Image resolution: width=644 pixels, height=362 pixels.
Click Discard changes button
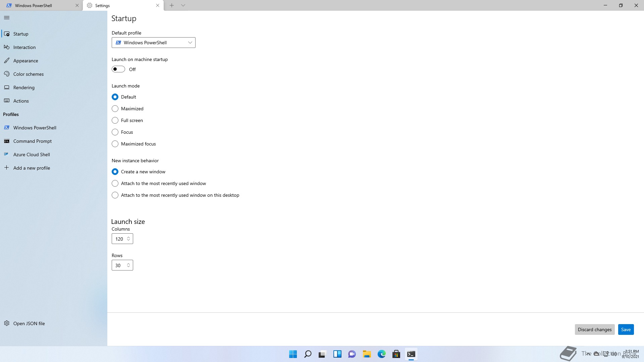(595, 329)
